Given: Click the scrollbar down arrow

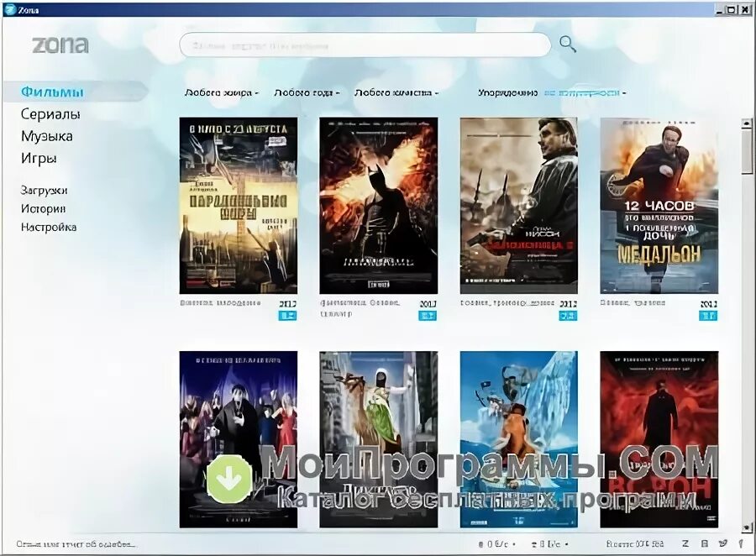Looking at the screenshot, I should pos(747,527).
